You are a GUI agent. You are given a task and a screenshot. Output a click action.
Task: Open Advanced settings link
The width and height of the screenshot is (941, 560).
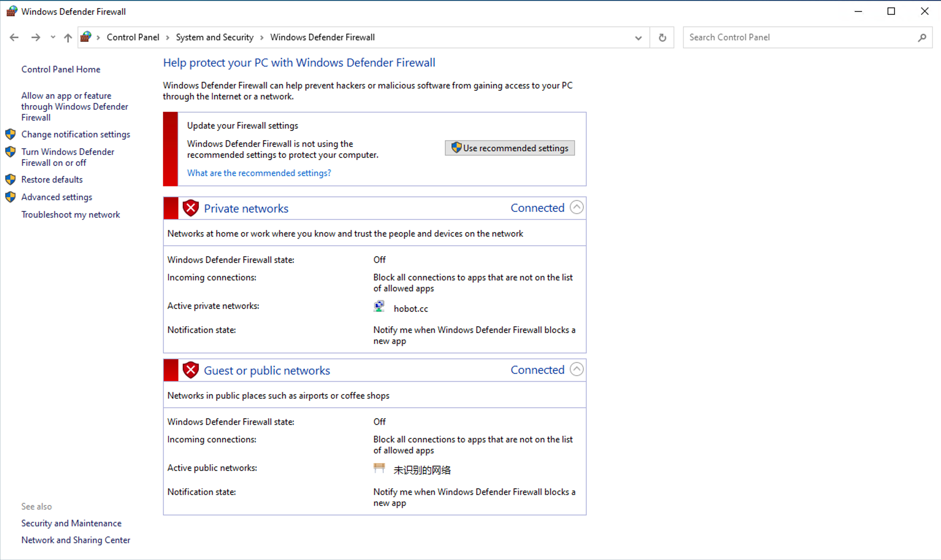click(57, 197)
